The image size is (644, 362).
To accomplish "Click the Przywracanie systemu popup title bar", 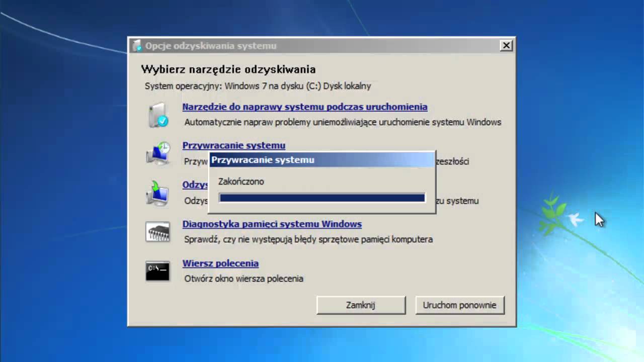I will (x=322, y=160).
